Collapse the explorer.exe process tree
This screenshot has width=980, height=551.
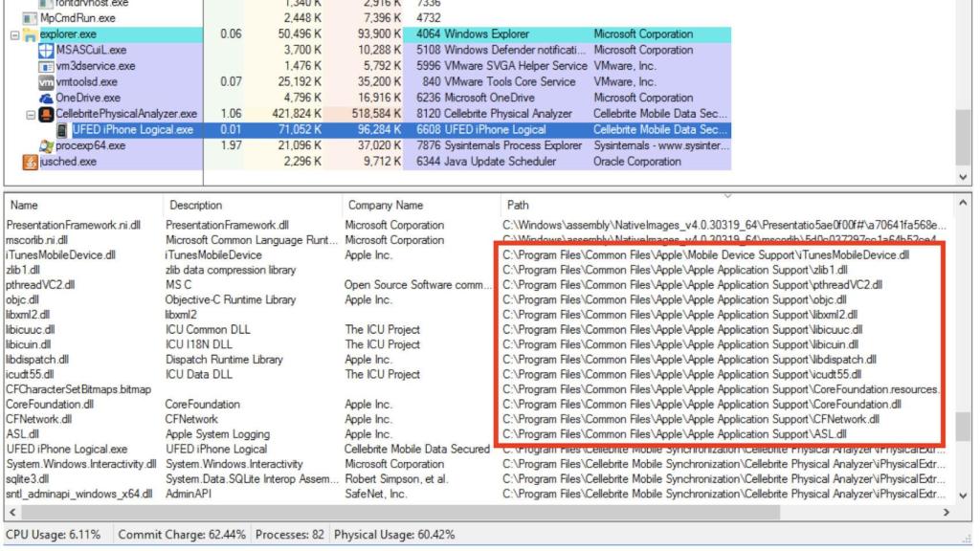pos(14,34)
